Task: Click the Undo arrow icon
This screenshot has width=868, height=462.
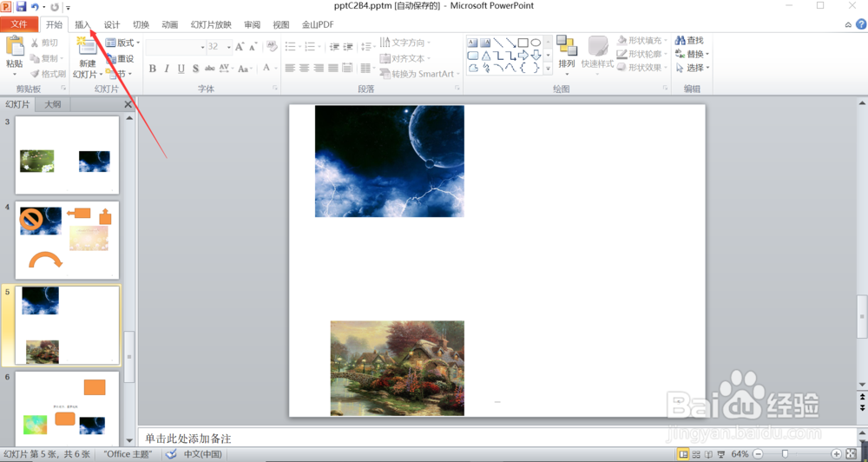Action: [x=35, y=7]
